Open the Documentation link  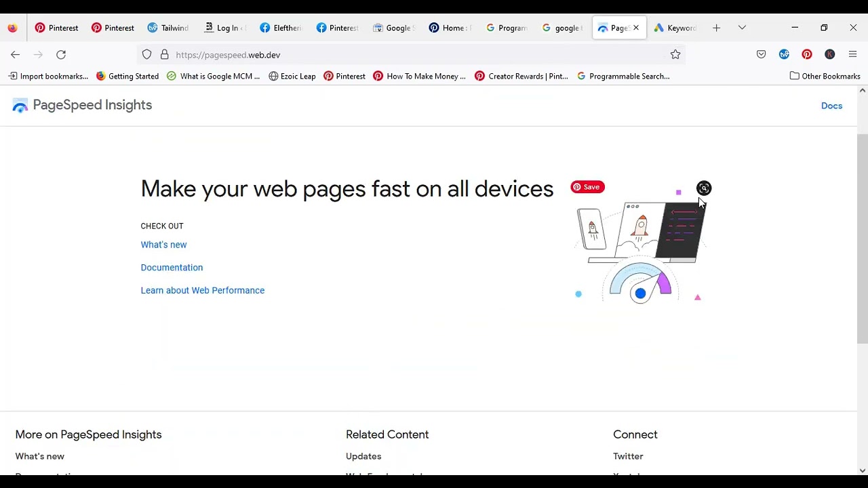172,268
